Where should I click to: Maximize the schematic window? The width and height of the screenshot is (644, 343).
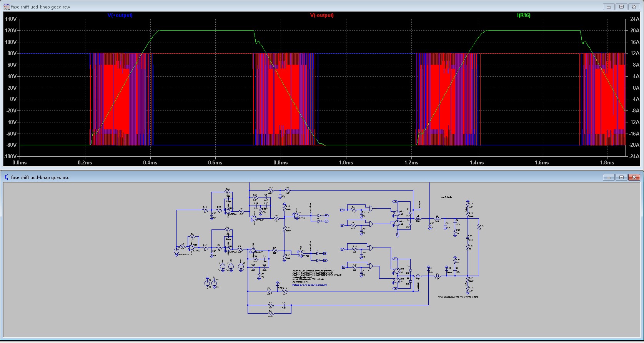click(621, 177)
